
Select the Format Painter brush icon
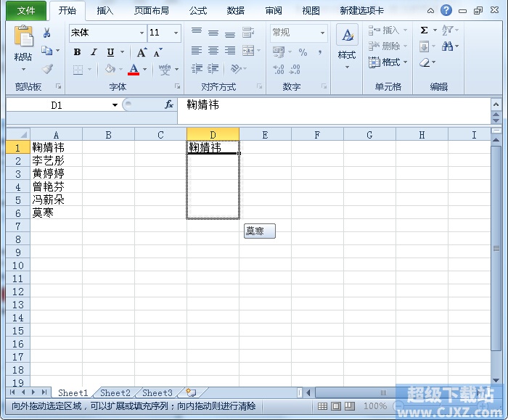[47, 69]
